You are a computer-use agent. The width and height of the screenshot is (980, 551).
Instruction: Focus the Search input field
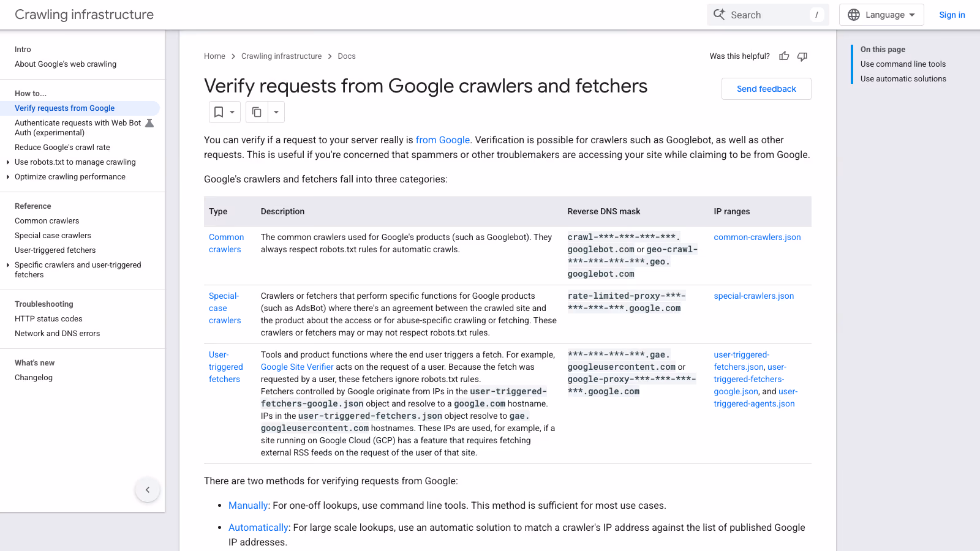(x=767, y=15)
